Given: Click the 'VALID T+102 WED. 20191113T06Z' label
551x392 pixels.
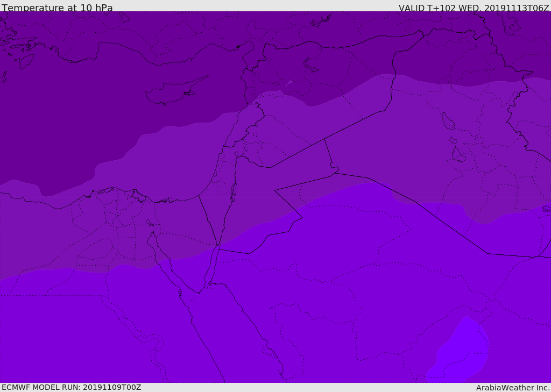Looking at the screenshot, I should pos(474,8).
